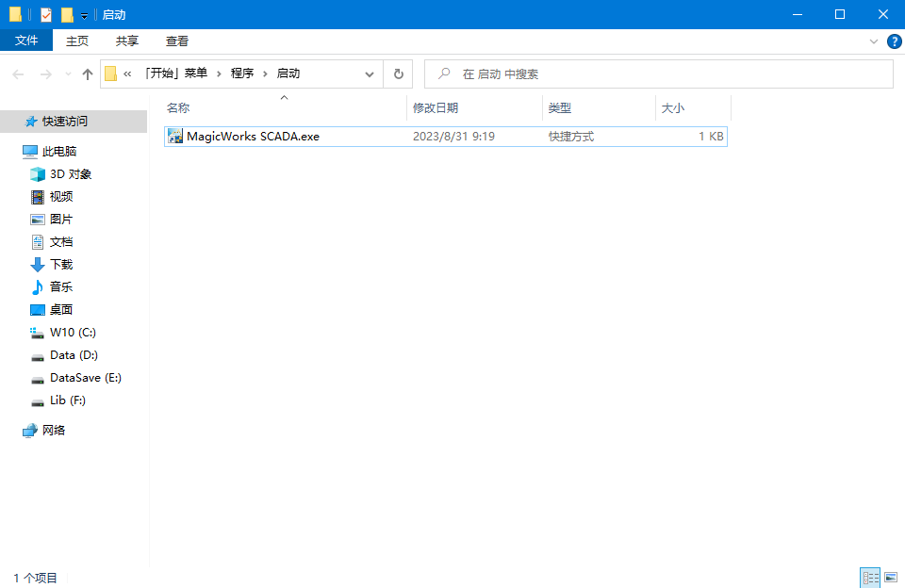The image size is (905, 588).
Task: Expand the hidden breadcrumb path chevrons
Action: coord(127,73)
